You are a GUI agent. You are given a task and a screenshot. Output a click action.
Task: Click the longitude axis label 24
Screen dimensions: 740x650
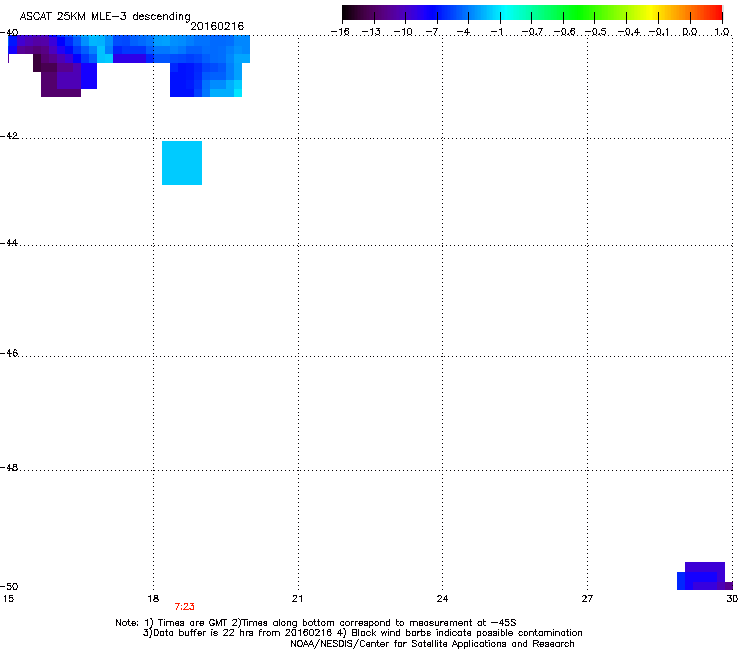click(442, 599)
